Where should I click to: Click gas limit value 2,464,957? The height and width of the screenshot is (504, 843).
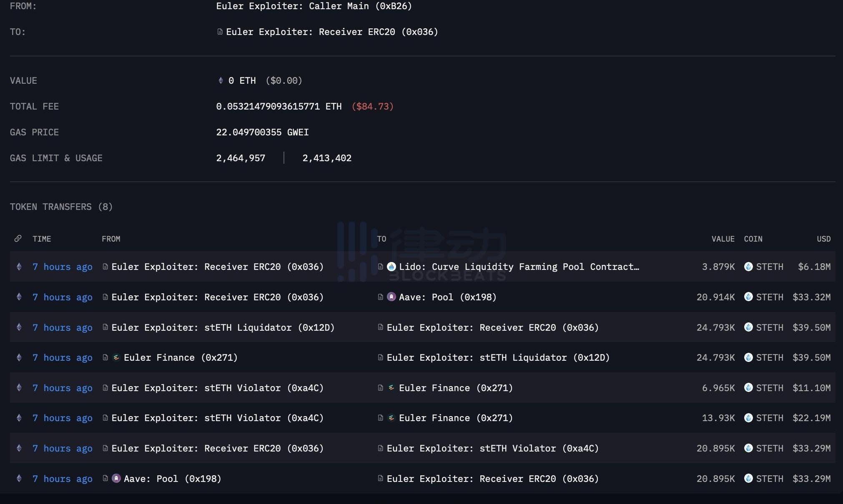[x=241, y=158]
